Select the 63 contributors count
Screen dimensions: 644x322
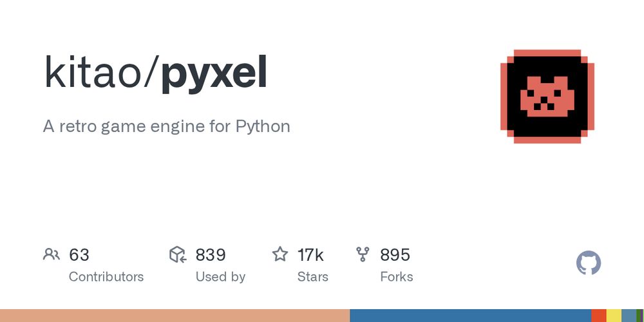point(79,255)
